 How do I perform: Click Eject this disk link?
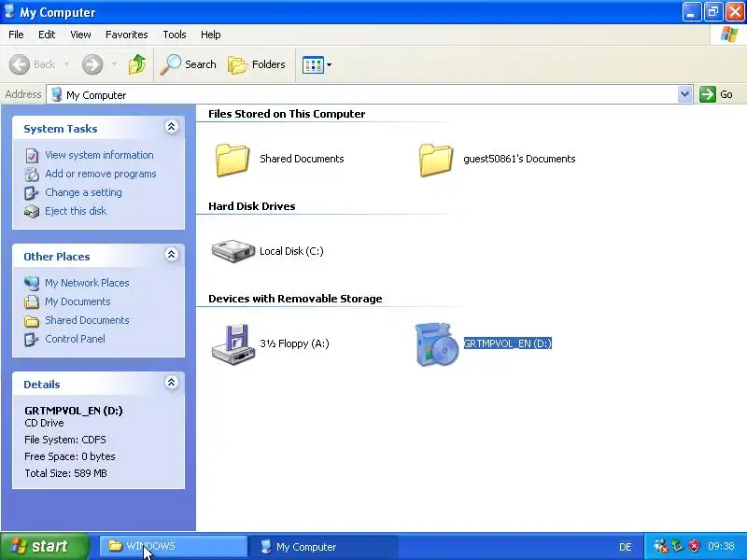[x=76, y=211]
